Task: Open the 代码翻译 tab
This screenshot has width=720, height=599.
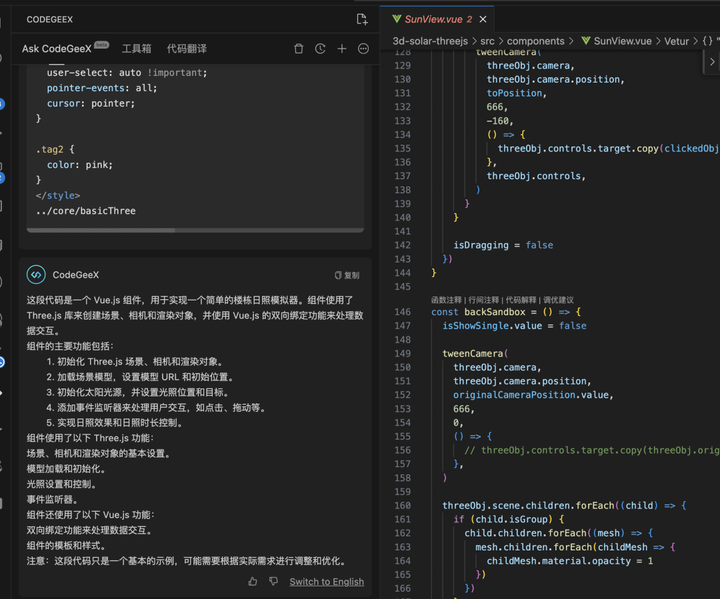Action: (186, 49)
